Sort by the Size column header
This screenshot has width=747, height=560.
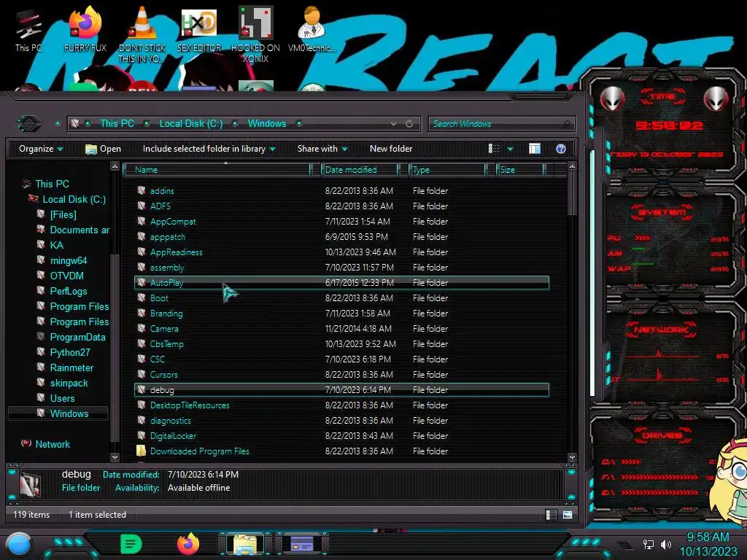point(521,170)
